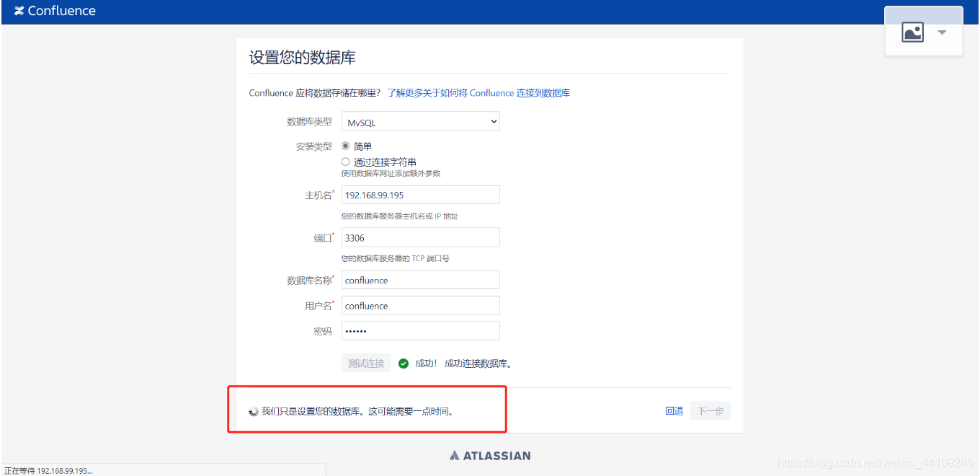Viewport: 980px width, 476px height.
Task: Click the 设置您的数据库 heading
Action: [x=303, y=58]
